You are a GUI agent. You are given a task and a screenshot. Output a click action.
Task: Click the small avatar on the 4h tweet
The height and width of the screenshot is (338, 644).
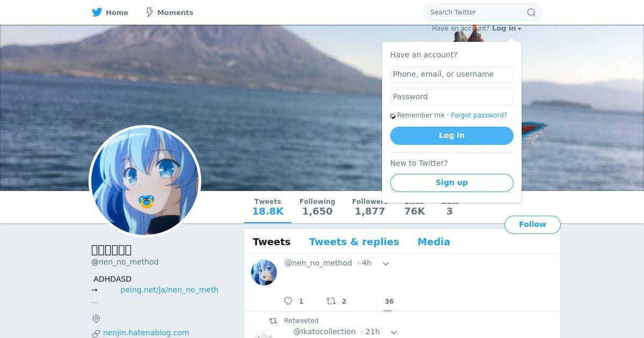(x=264, y=273)
